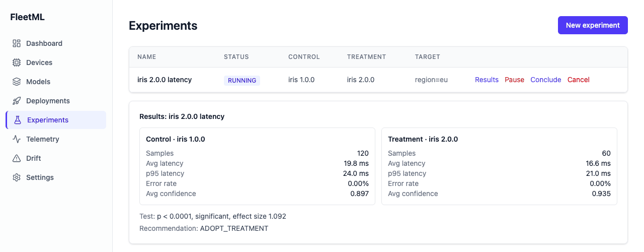This screenshot has height=252, width=644.
Task: Click the NAME column header
Action: [147, 57]
